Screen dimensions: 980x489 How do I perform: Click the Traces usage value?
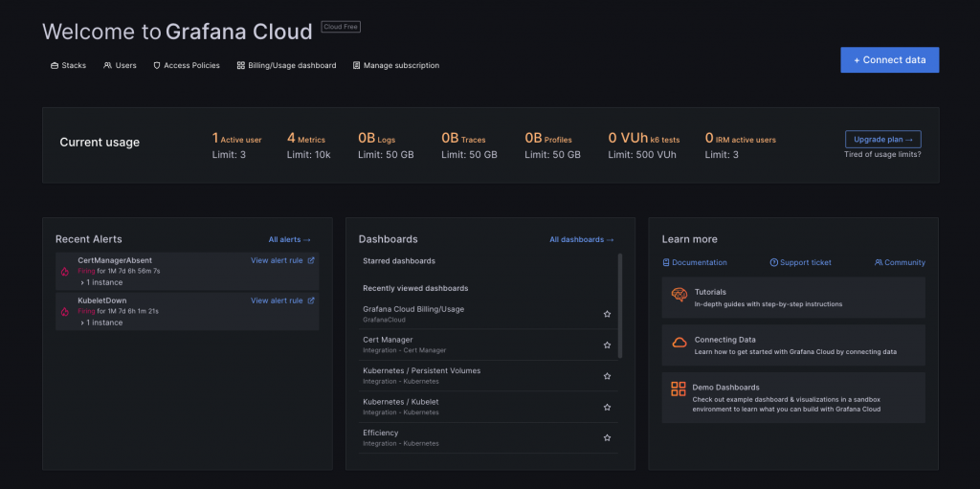click(x=463, y=139)
